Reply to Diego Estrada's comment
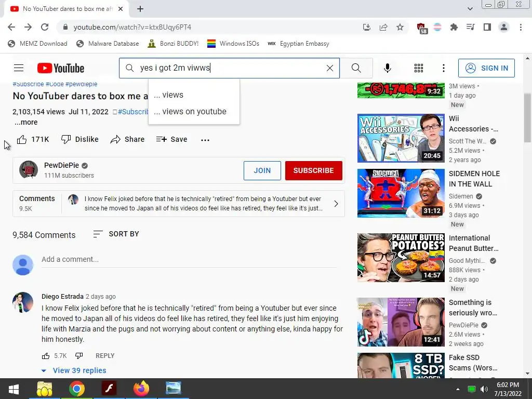This screenshot has width=532, height=399. pyautogui.click(x=105, y=356)
